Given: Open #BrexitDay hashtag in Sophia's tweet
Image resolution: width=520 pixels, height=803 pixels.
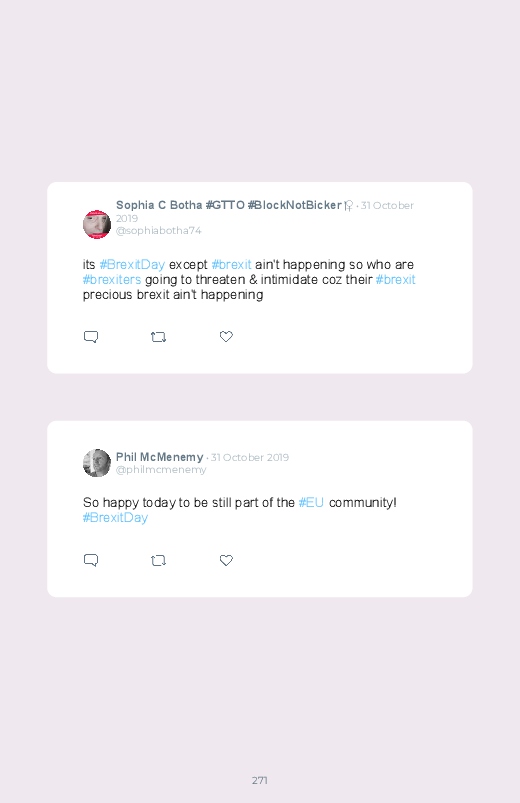Looking at the screenshot, I should point(132,265).
